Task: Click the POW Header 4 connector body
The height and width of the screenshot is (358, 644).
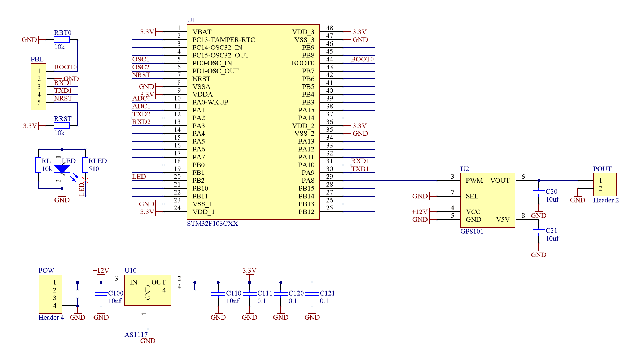Action: click(x=50, y=294)
